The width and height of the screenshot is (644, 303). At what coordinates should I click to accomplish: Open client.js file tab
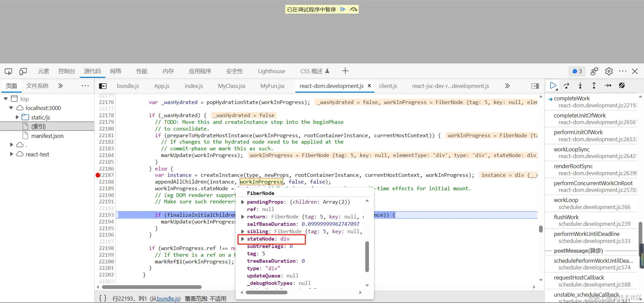388,86
